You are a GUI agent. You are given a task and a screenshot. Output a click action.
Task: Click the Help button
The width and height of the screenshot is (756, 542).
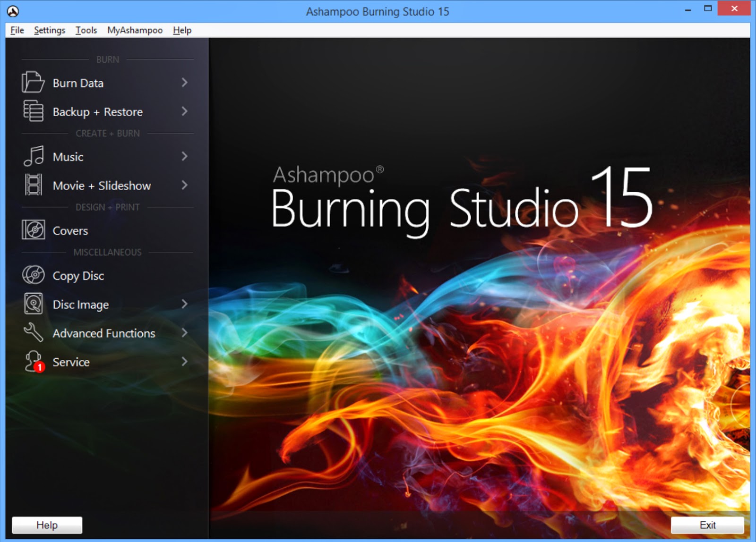tap(47, 525)
